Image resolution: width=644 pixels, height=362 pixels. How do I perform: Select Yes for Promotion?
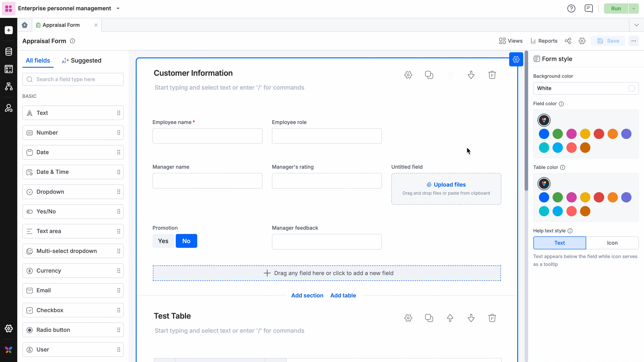(163, 241)
